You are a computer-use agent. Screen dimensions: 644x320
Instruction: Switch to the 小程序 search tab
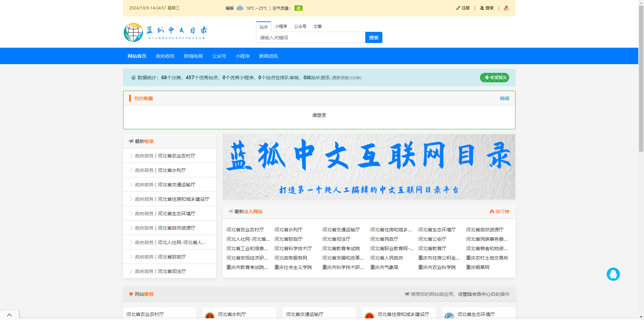pos(281,27)
